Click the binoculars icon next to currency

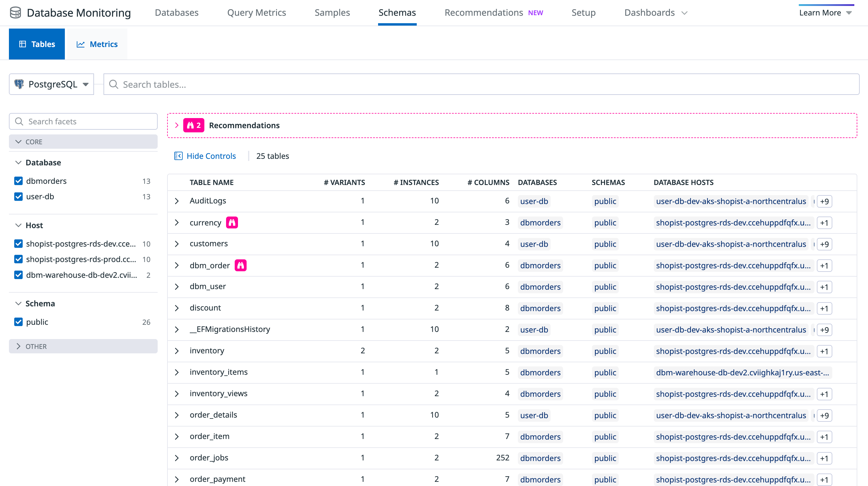[x=232, y=222]
